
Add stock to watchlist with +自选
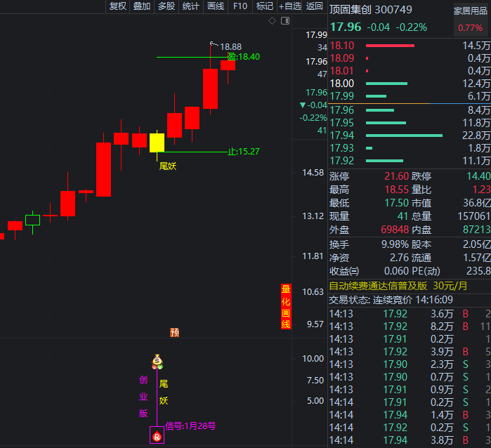click(289, 6)
